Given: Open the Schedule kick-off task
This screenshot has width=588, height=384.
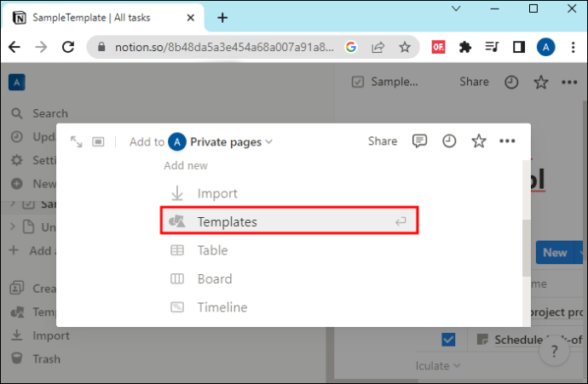Looking at the screenshot, I should pyautogui.click(x=538, y=340).
